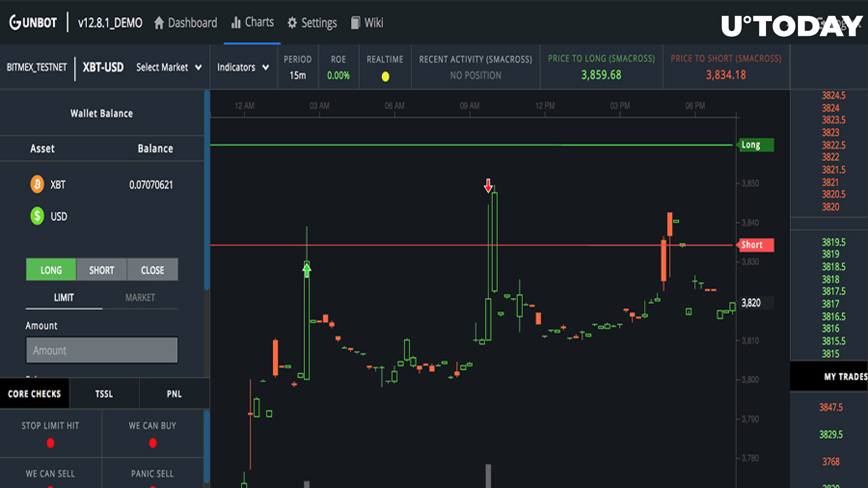Click the XBT-USD market pair label
The height and width of the screenshot is (488, 868).
tap(103, 67)
